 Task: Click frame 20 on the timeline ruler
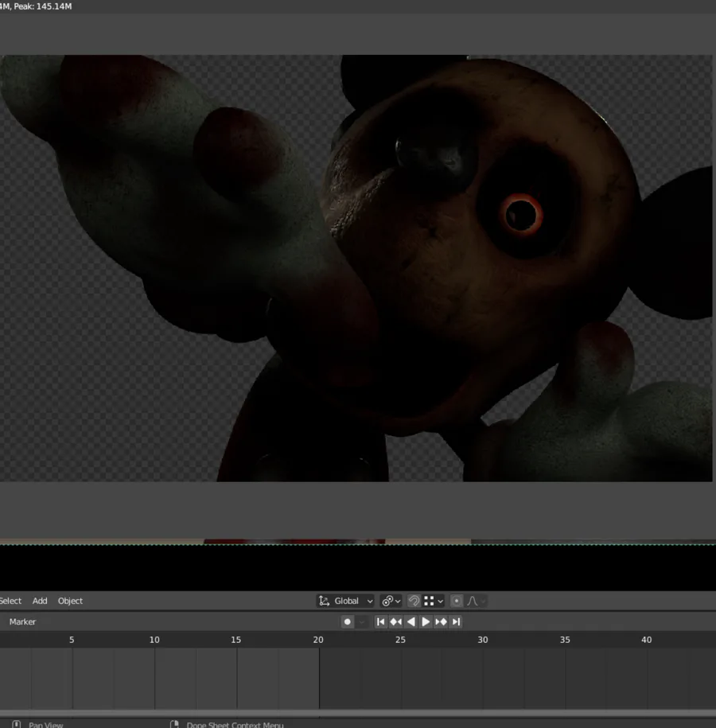(318, 640)
